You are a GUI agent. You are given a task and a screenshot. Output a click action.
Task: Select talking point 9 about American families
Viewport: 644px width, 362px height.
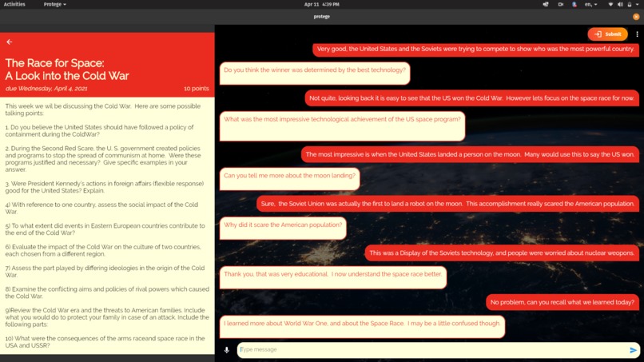(x=107, y=317)
